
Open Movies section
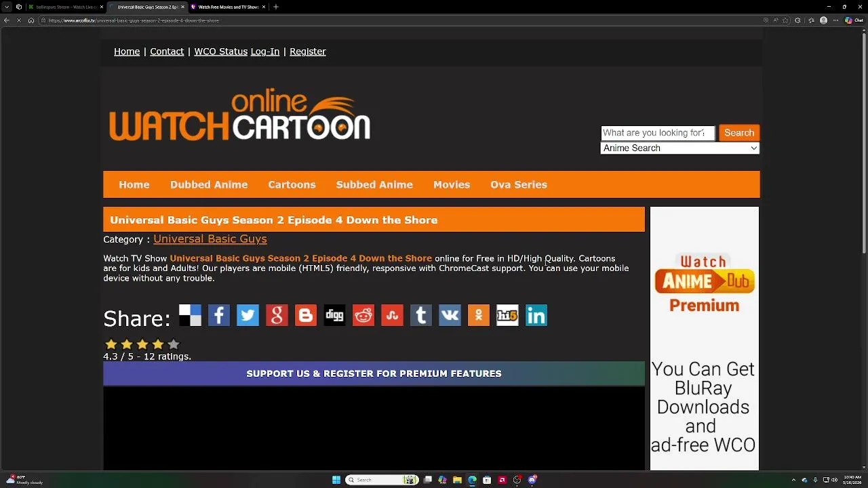[452, 184]
